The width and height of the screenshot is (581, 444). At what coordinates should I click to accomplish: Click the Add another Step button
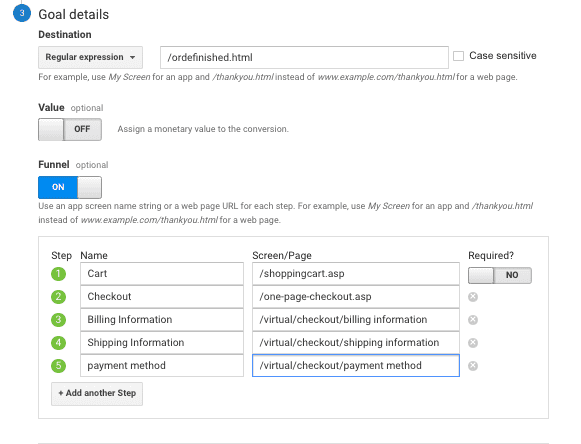point(97,394)
